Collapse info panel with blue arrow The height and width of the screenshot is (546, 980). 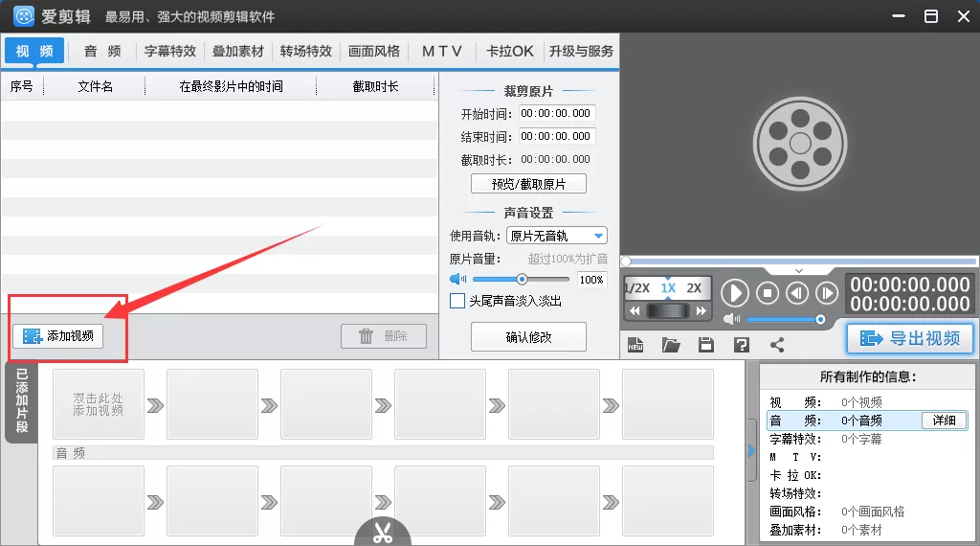pos(750,450)
